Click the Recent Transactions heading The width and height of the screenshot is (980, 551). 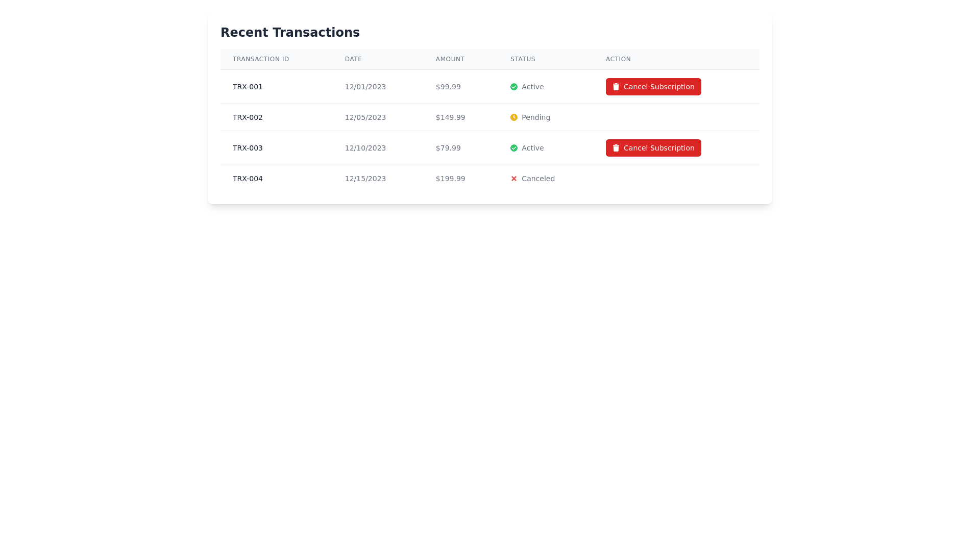coord(290,32)
